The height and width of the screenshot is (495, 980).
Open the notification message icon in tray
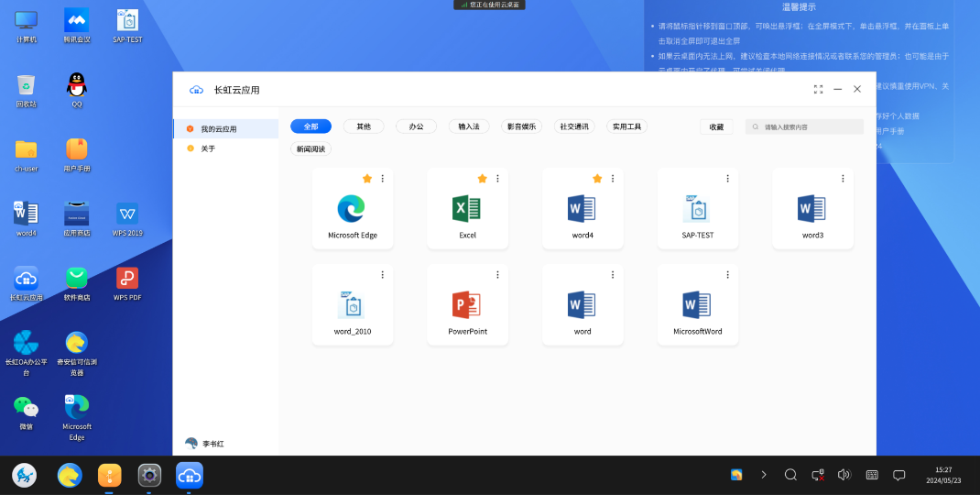[898, 475]
